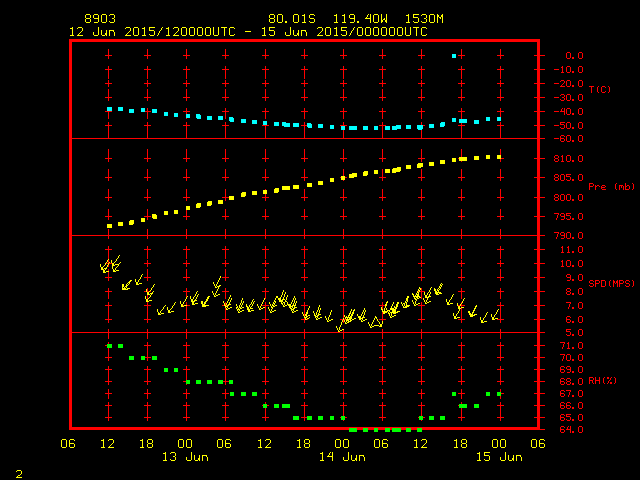Click end time '15 Jun 2015/000000UTC'
Viewport: 640px width, 480px height.
coord(344,32)
